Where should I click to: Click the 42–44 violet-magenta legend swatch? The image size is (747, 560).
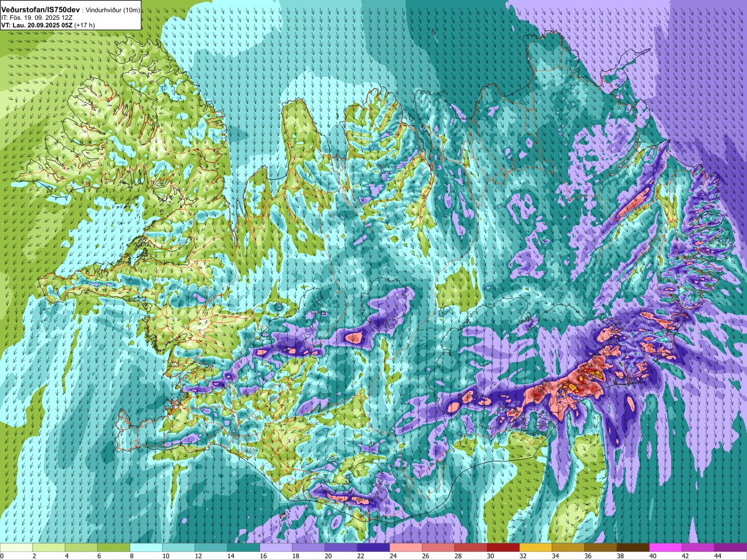click(x=698, y=548)
